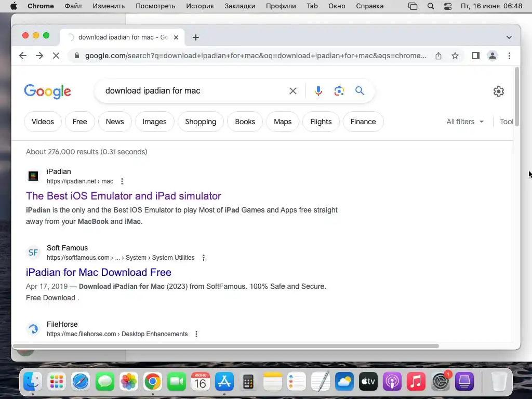The image size is (532, 399).
Task: Submit search with magnifier icon
Action: pyautogui.click(x=360, y=90)
